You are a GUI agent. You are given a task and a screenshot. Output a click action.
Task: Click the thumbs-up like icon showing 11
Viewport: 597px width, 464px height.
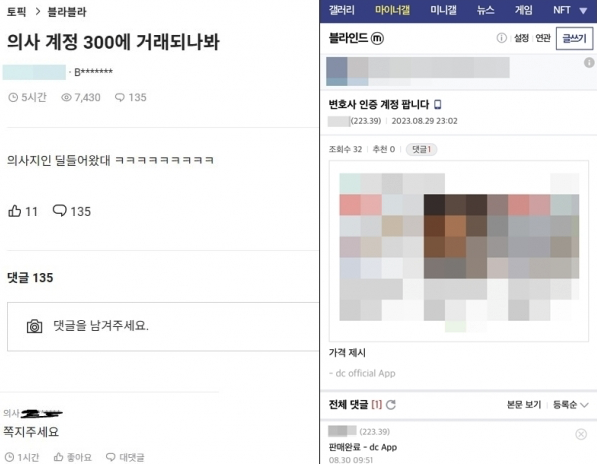click(14, 211)
